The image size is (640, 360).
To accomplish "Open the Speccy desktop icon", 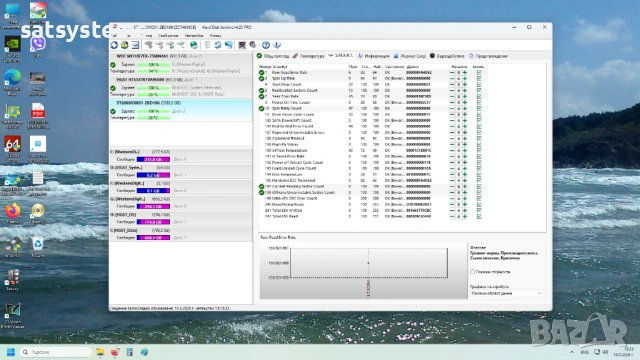I will click(x=13, y=280).
